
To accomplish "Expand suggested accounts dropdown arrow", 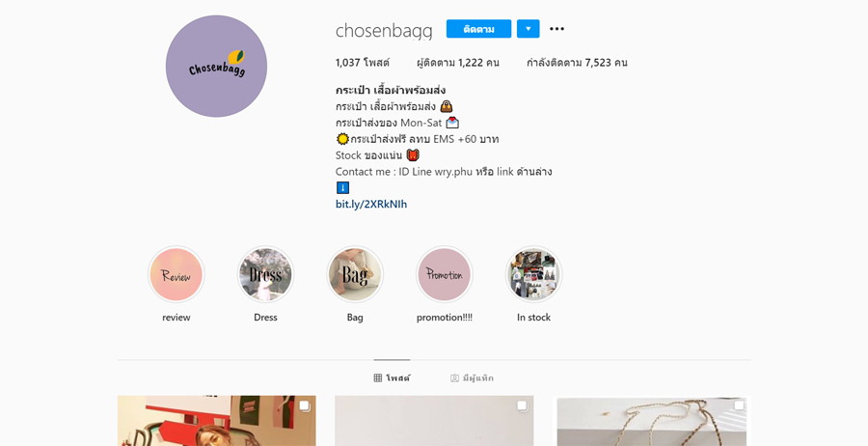I will click(x=529, y=29).
